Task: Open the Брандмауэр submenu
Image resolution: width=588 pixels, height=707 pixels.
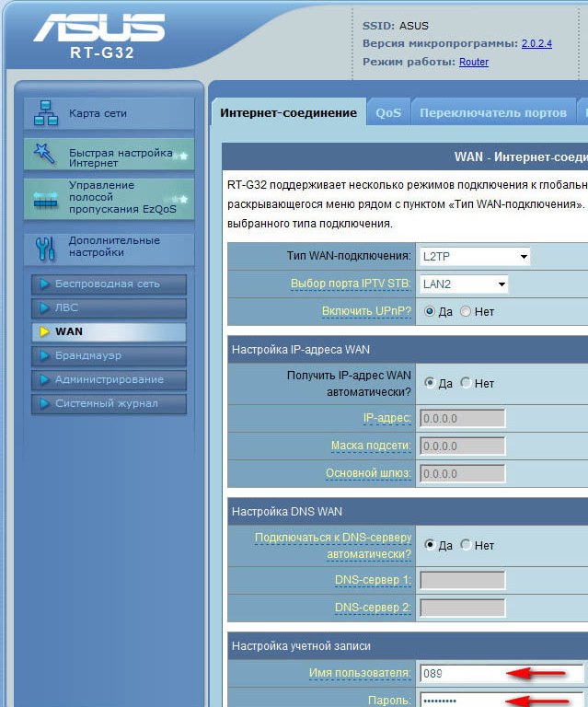Action: [x=109, y=355]
